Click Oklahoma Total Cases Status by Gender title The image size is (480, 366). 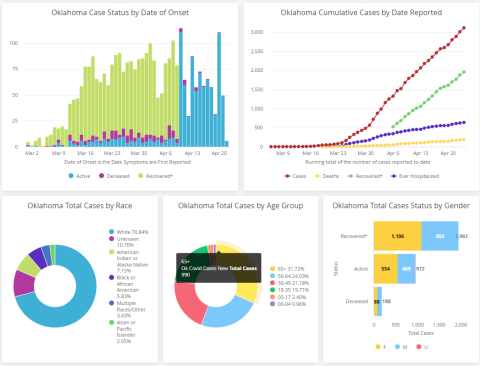(x=401, y=206)
